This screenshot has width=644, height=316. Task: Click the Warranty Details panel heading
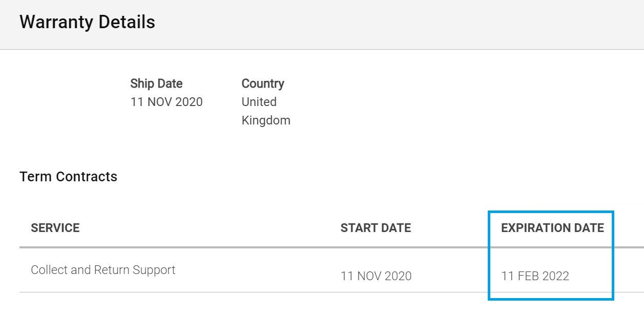tap(87, 22)
